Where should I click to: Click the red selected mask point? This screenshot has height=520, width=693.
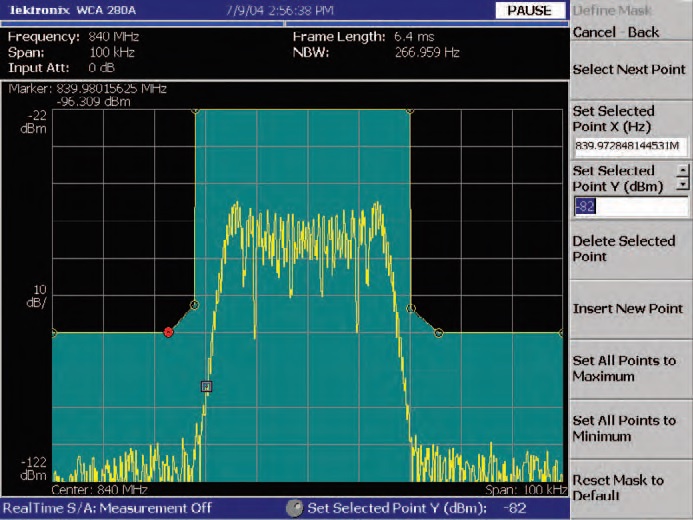[168, 332]
